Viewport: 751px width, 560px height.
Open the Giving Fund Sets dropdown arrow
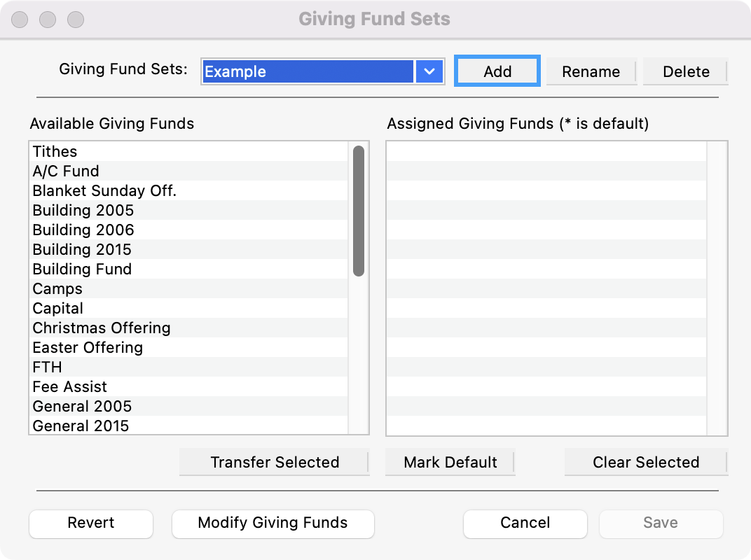coord(429,71)
